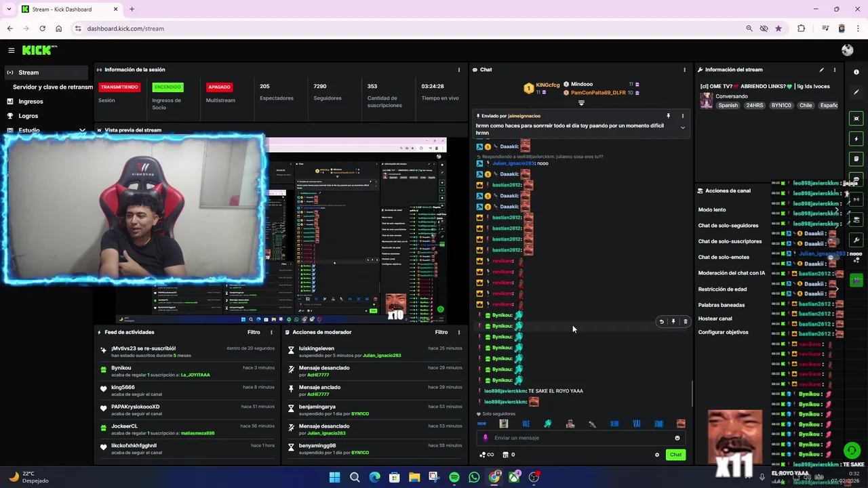Click luiskingeleven moderator action entry
868x488 pixels.
pyautogui.click(x=375, y=352)
